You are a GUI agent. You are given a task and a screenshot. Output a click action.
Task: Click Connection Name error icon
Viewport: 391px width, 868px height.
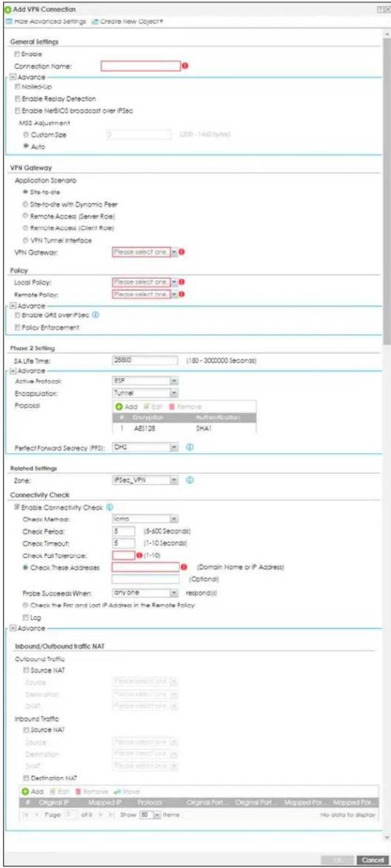185,65
